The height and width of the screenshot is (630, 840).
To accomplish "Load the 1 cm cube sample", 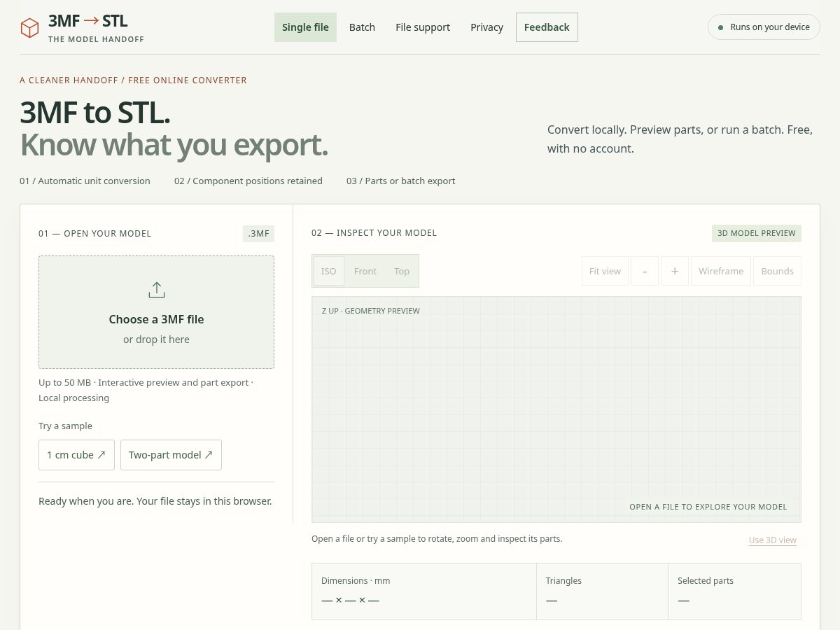I will click(x=76, y=455).
